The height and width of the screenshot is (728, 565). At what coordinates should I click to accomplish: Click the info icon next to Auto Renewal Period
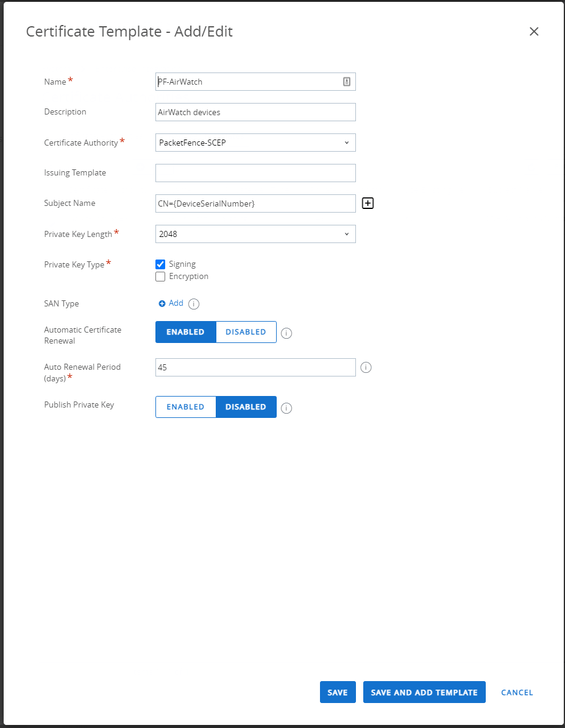click(x=366, y=367)
